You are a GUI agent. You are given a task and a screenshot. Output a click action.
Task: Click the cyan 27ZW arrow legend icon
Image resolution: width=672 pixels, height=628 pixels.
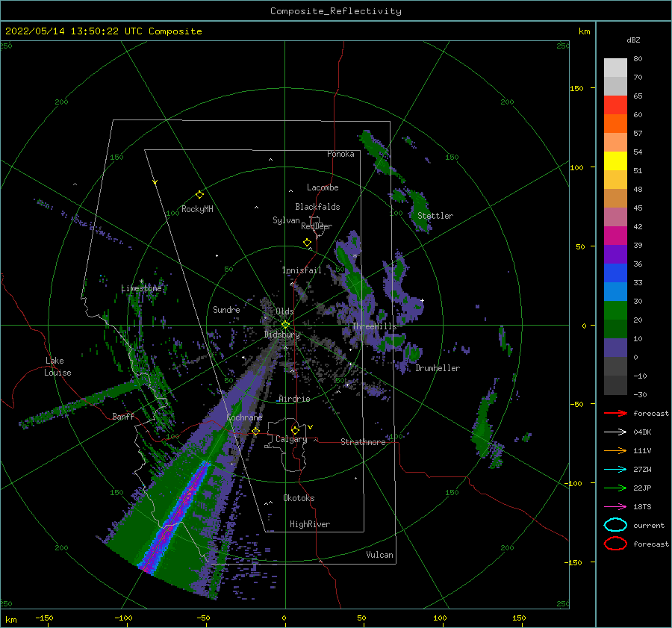pos(615,470)
